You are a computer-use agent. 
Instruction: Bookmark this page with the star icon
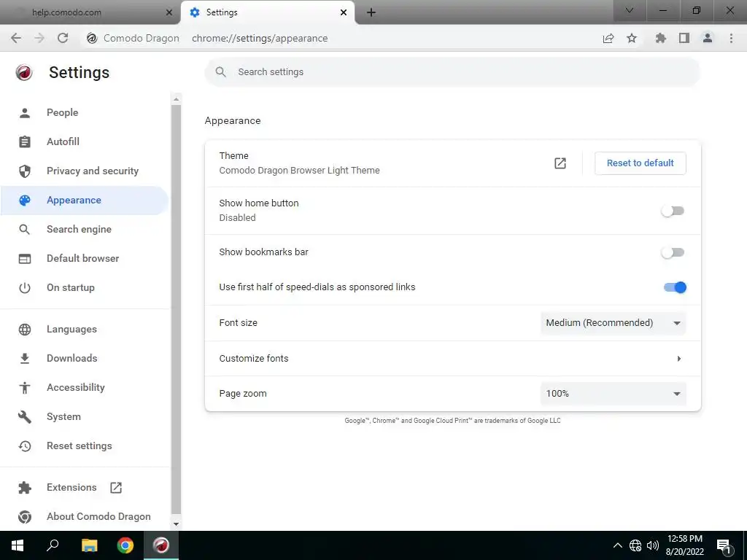tap(632, 38)
